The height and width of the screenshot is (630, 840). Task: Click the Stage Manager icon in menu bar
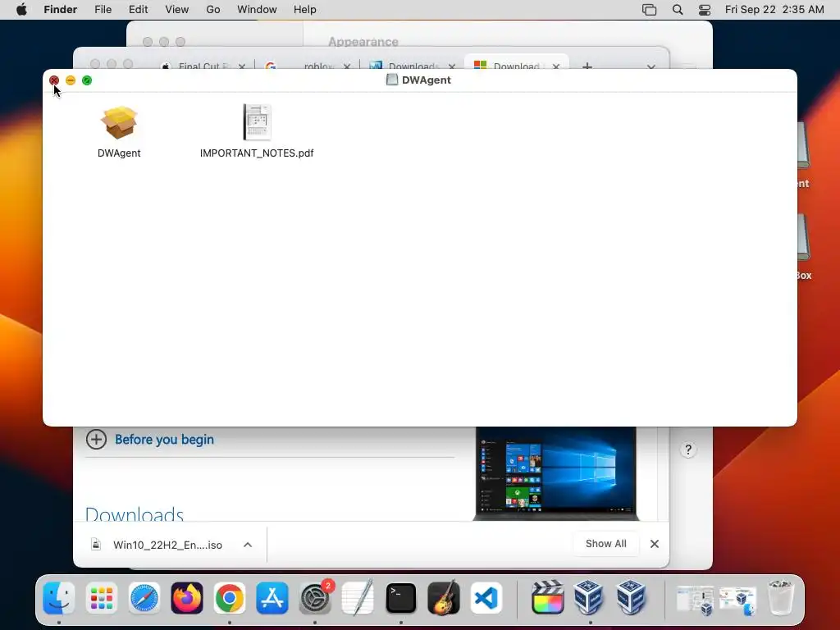pos(650,10)
